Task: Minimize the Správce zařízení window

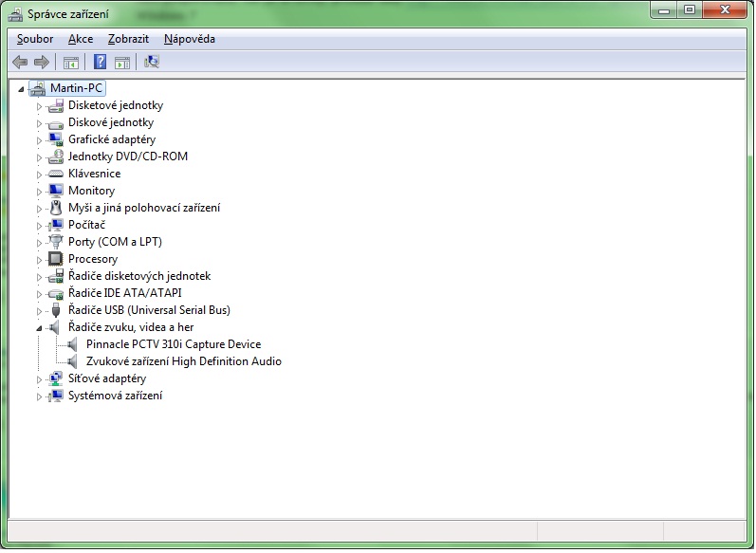Action: coord(664,9)
